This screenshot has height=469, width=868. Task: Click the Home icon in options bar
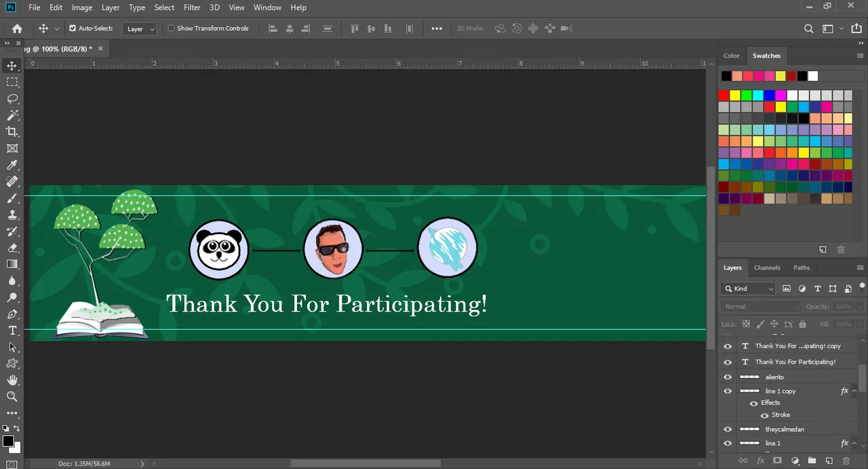17,29
